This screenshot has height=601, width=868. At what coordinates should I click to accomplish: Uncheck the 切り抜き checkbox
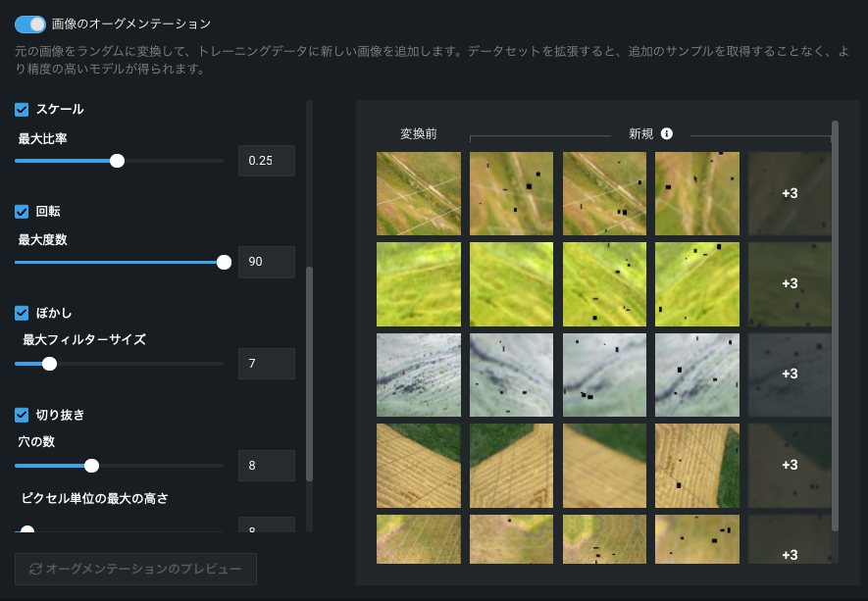(22, 416)
